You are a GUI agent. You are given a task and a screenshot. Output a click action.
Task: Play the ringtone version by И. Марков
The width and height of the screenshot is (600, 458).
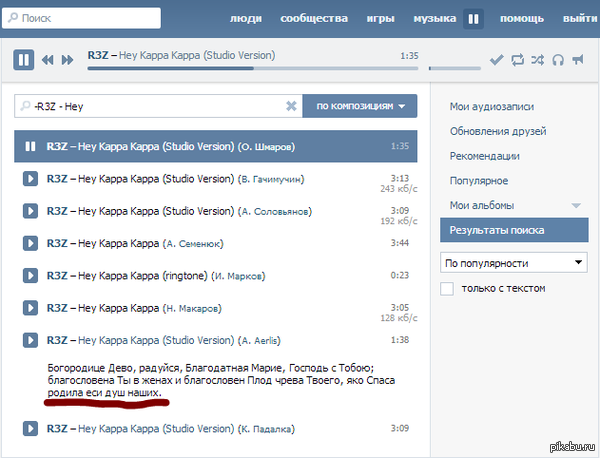(x=30, y=274)
